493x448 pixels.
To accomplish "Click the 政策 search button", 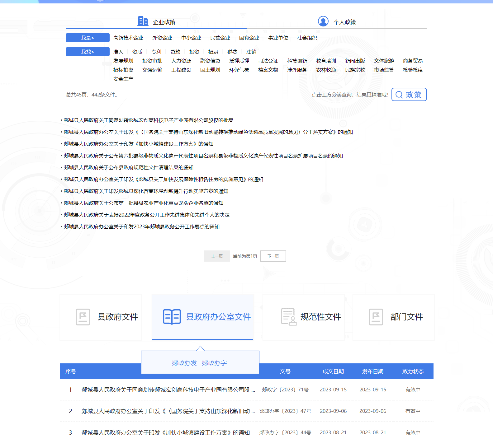I will [x=409, y=95].
